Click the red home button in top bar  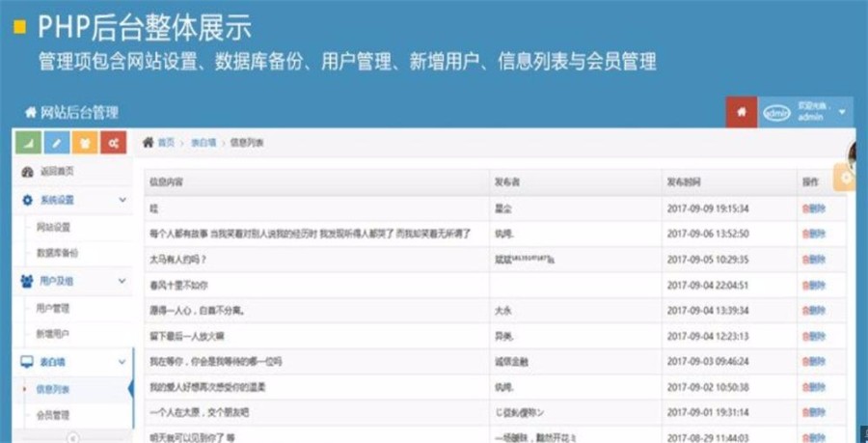(x=742, y=112)
